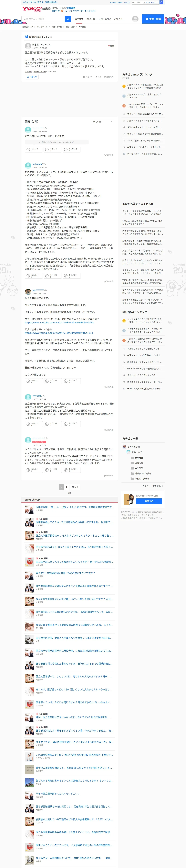This screenshot has height=868, width=186.
Task: Open ranking item 1 共通テスト2025自己採点
Action: [x=145, y=86]
